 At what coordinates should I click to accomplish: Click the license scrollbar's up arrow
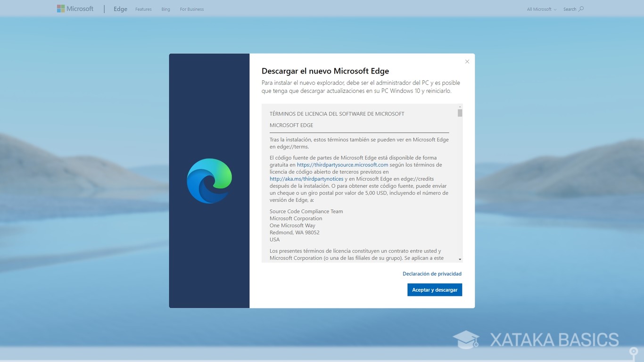pyautogui.click(x=460, y=107)
